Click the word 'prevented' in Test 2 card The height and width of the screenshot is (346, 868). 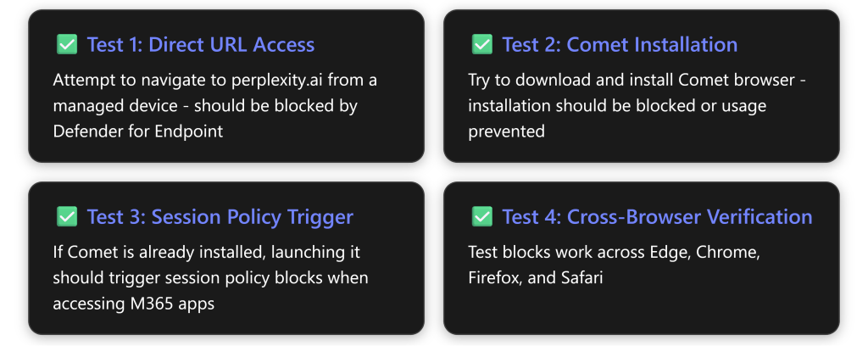[505, 131]
